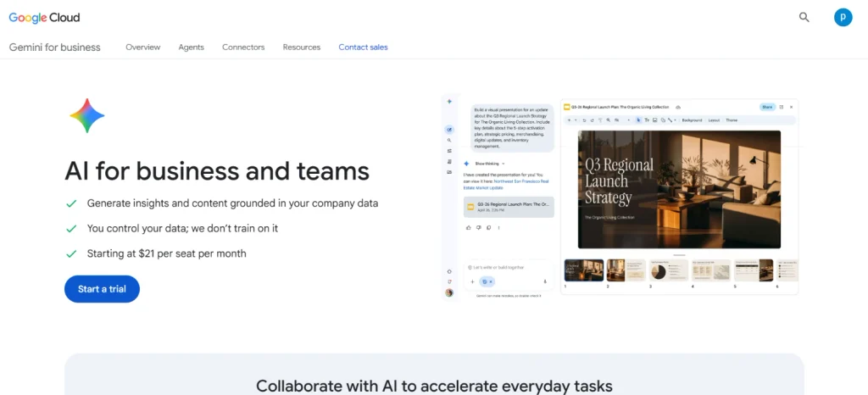Click the Q3 Regional Launch Strategy main slide
Image resolution: width=868 pixels, height=395 pixels.
pyautogui.click(x=679, y=189)
